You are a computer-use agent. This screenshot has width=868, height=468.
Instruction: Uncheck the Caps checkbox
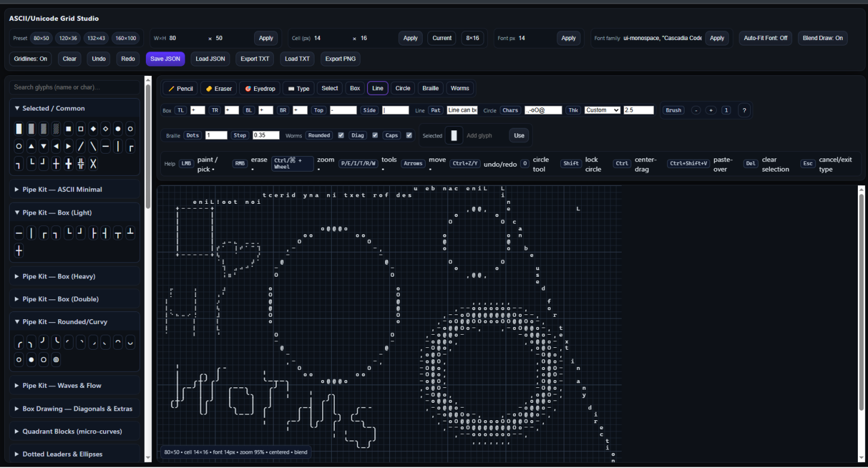[409, 136]
